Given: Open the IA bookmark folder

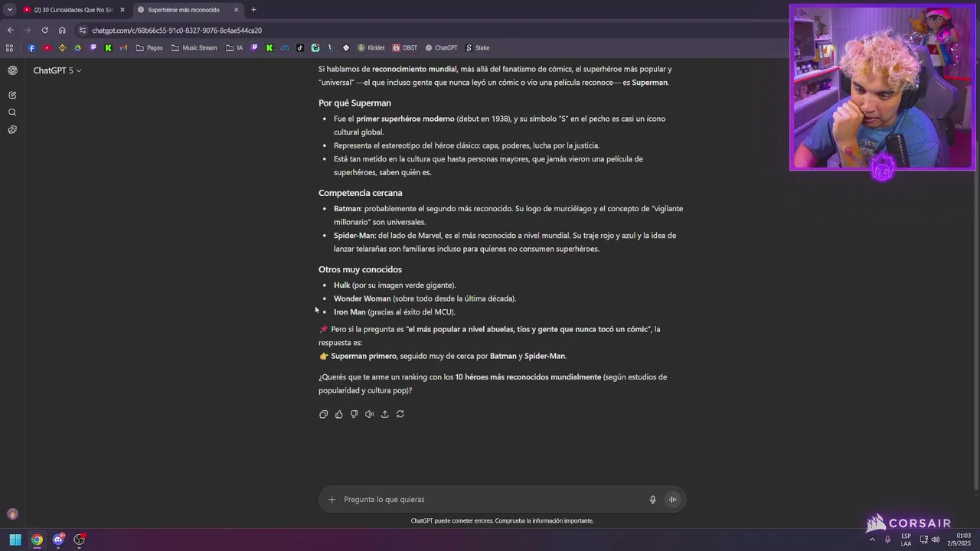Looking at the screenshot, I should (x=234, y=47).
